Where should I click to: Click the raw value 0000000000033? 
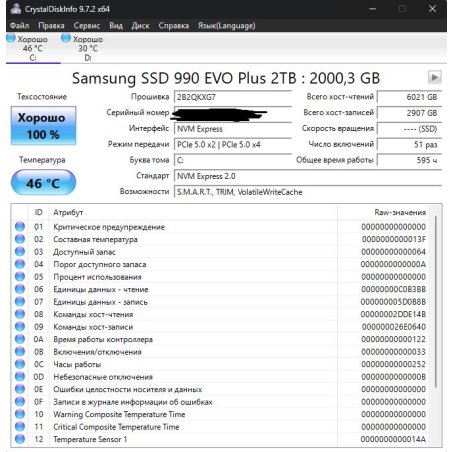[394, 352]
